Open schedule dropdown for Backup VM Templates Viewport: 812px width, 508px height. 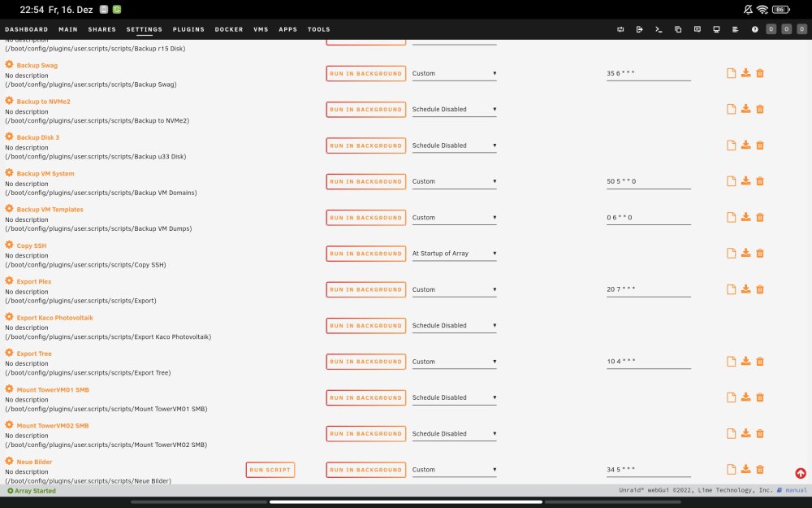click(454, 218)
